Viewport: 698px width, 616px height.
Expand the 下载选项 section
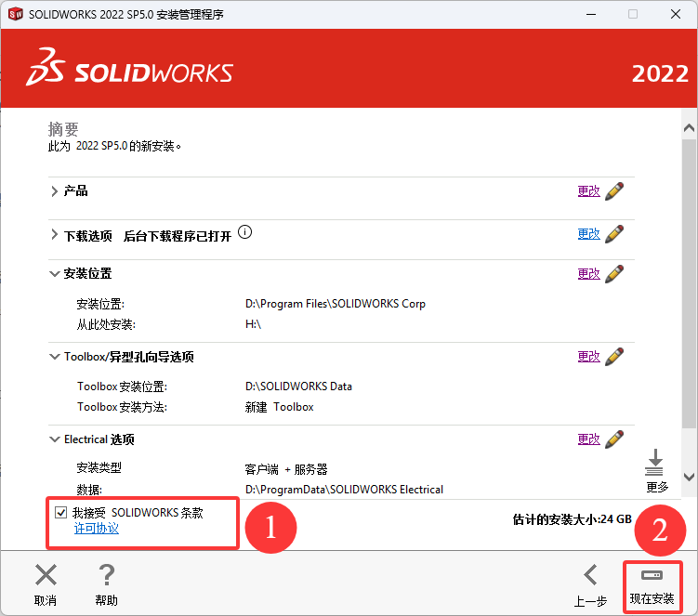tap(54, 234)
